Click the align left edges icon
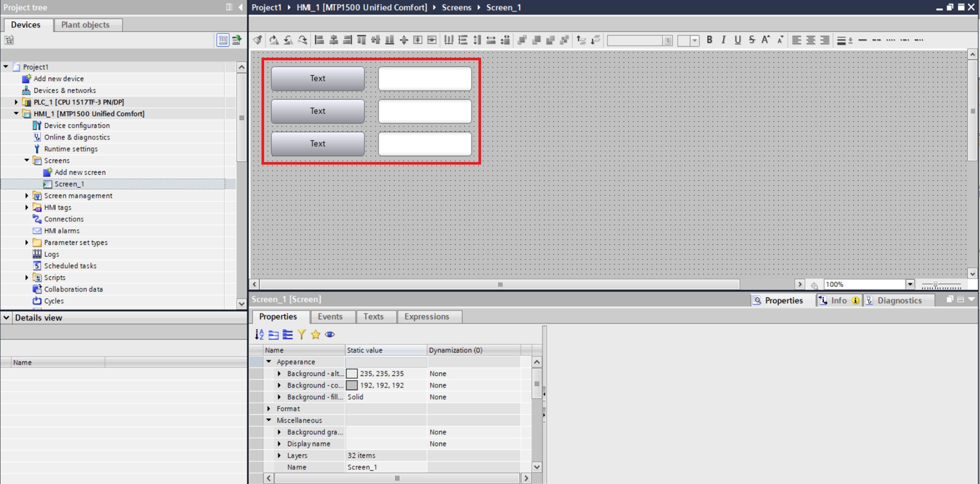This screenshot has height=484, width=980. (319, 40)
